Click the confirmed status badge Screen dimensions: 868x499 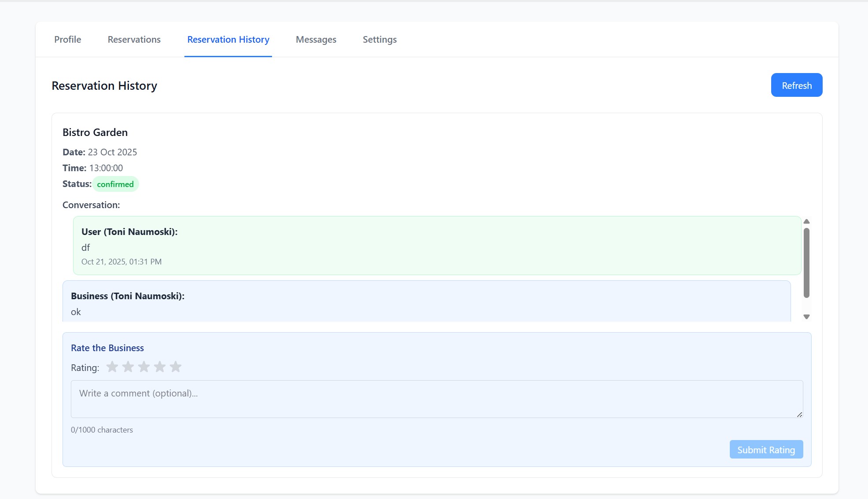pos(115,184)
